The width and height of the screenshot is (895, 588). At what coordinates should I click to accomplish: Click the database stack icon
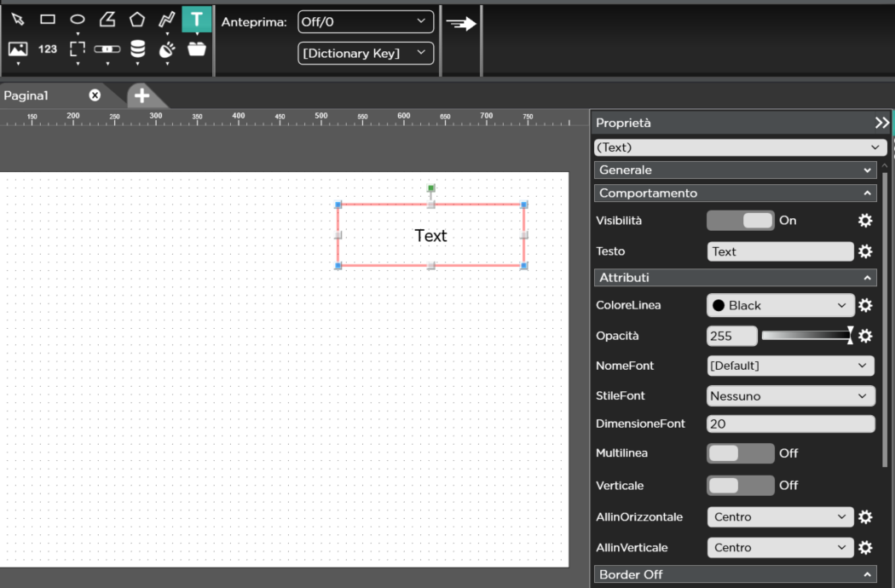(137, 49)
